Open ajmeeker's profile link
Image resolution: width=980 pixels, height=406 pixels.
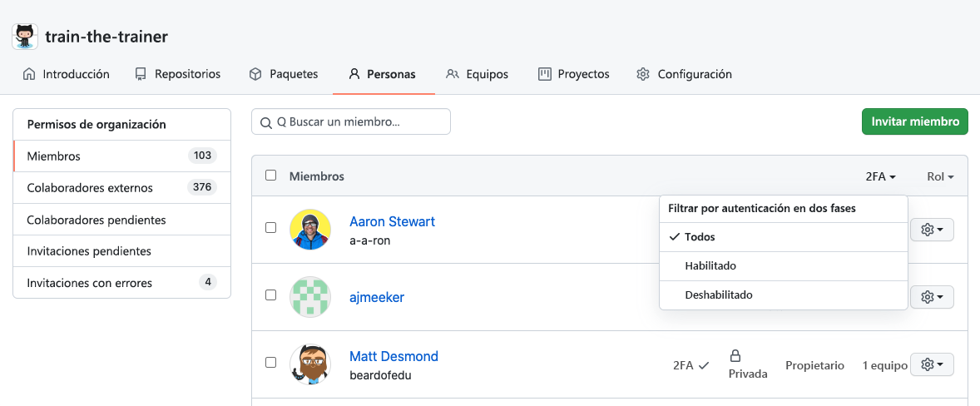(x=377, y=297)
